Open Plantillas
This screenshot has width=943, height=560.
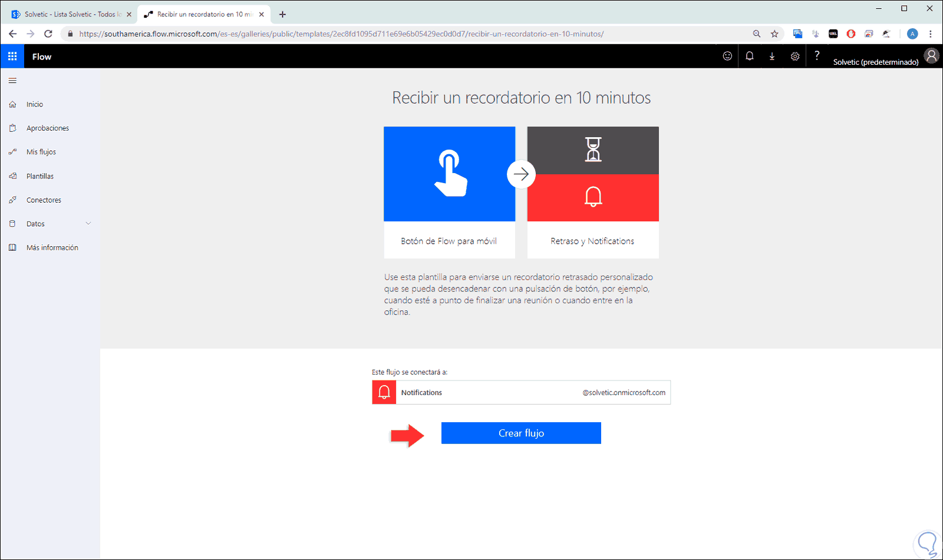pos(40,176)
